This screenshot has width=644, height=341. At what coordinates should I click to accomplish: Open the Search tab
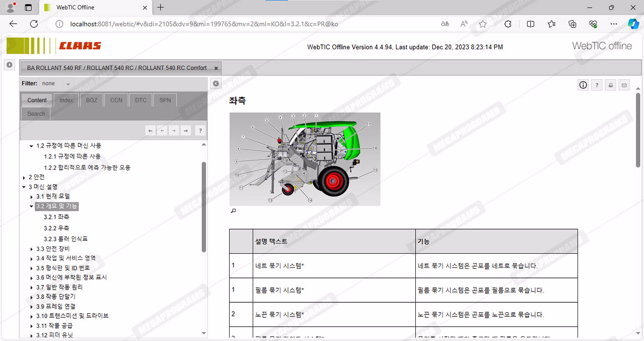36,114
